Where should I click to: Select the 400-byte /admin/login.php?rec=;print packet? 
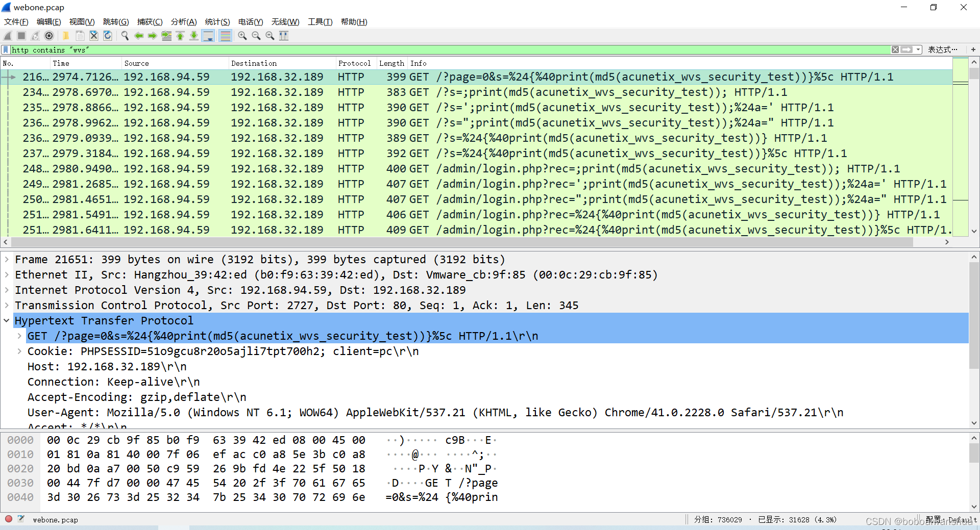click(476, 168)
